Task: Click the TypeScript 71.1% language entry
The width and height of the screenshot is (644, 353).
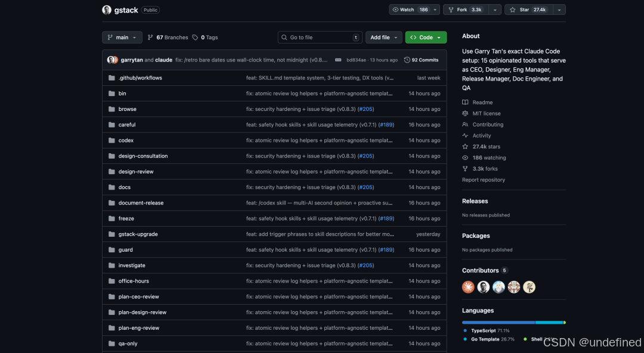Action: [x=487, y=330]
